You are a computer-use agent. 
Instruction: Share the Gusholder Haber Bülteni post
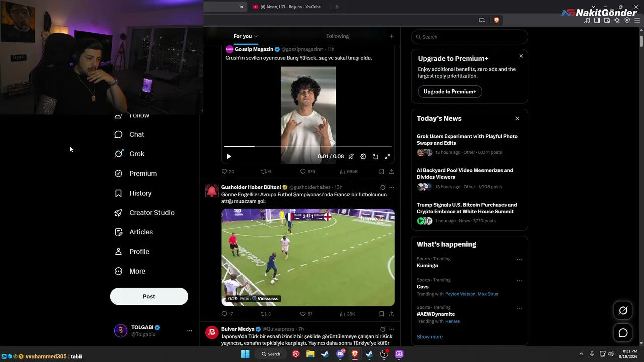(x=392, y=314)
